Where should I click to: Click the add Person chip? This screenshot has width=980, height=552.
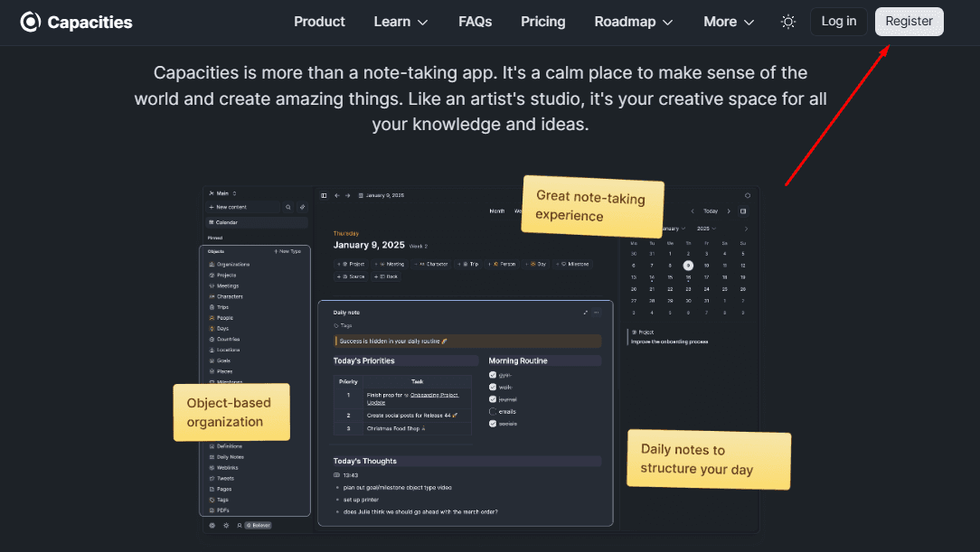click(x=502, y=264)
